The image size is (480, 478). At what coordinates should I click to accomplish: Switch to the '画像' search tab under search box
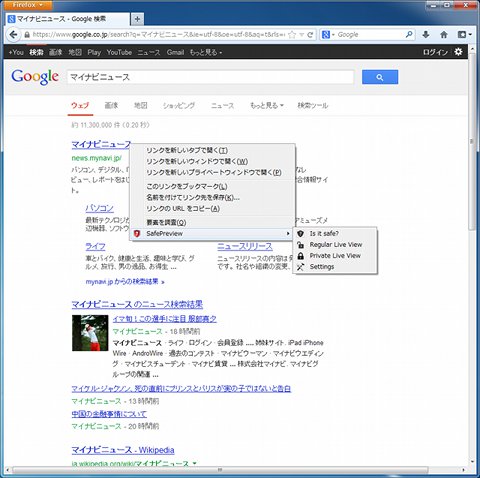point(111,106)
